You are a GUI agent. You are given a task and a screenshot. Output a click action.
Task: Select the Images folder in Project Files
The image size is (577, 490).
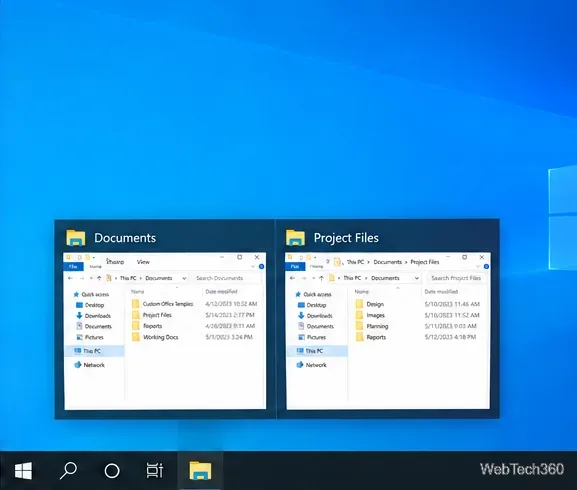[x=371, y=315]
